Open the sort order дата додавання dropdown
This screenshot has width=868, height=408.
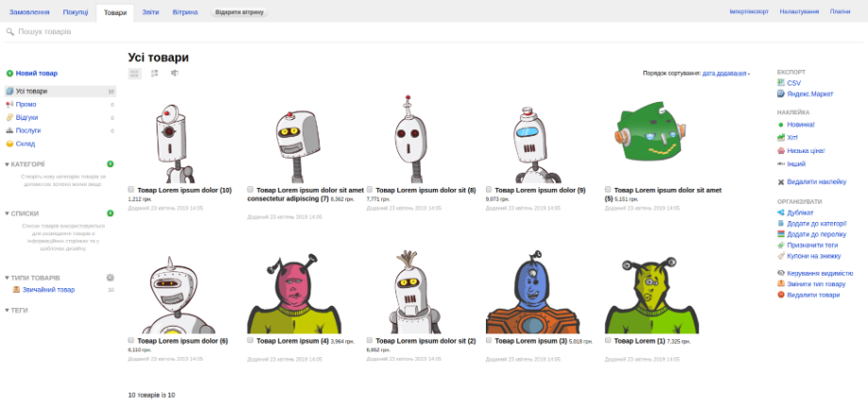[725, 73]
